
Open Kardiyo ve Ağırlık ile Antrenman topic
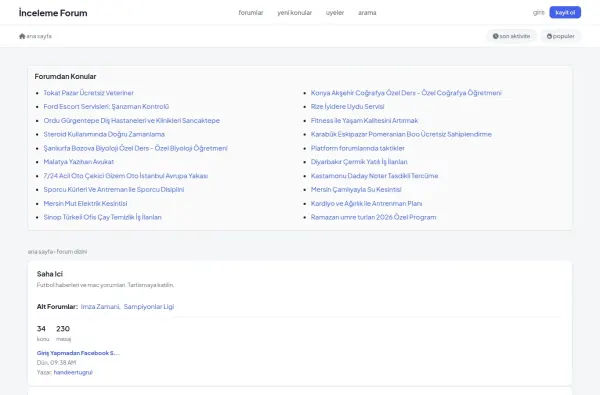pyautogui.click(x=366, y=203)
